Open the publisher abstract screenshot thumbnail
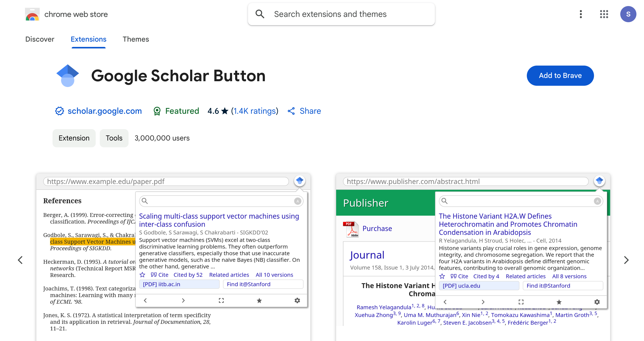The height and width of the screenshot is (341, 644). tap(473, 257)
